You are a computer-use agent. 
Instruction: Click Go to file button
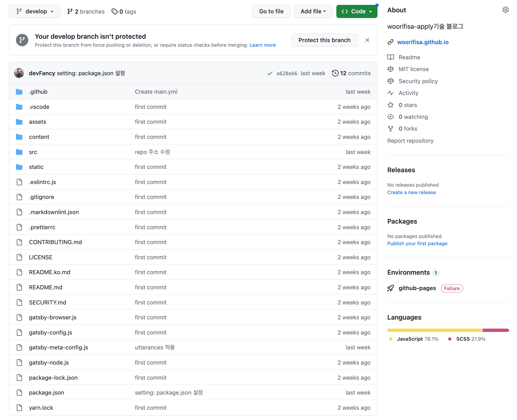click(x=271, y=12)
